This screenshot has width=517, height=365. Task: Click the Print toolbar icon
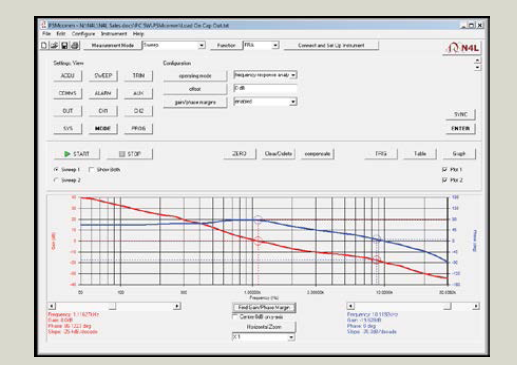(75, 45)
